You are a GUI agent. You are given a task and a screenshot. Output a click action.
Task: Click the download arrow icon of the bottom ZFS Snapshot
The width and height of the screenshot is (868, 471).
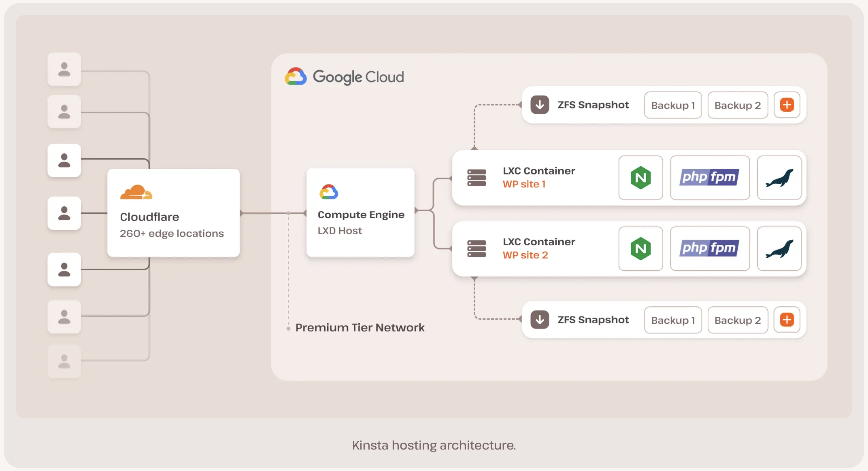(540, 320)
